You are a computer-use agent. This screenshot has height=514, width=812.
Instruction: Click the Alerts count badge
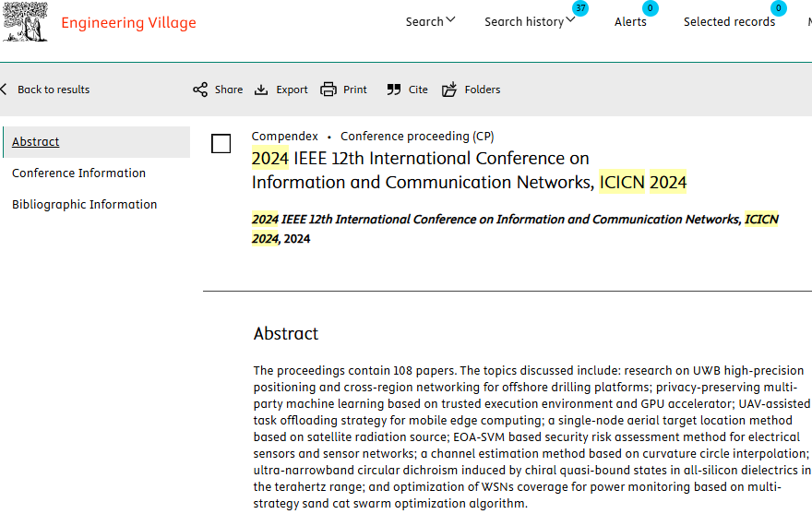click(x=650, y=8)
